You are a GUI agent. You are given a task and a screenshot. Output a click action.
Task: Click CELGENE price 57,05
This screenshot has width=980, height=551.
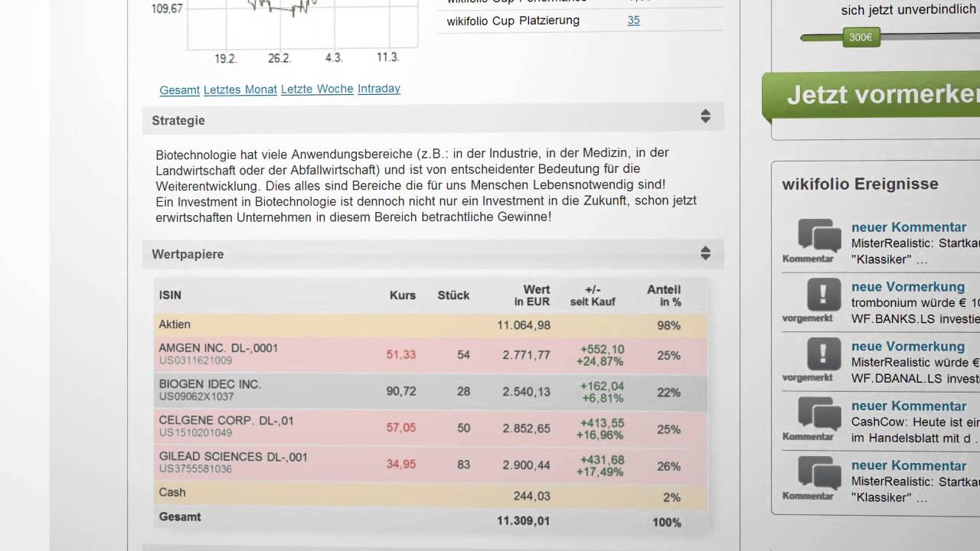pos(401,428)
